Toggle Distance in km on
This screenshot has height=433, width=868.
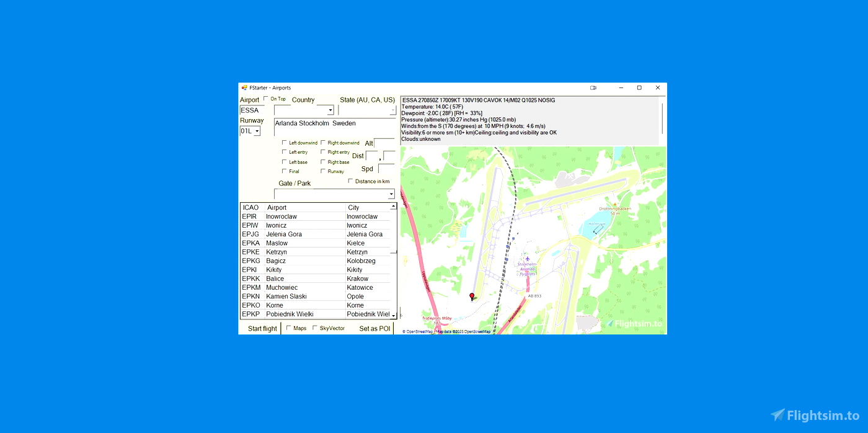pyautogui.click(x=352, y=181)
